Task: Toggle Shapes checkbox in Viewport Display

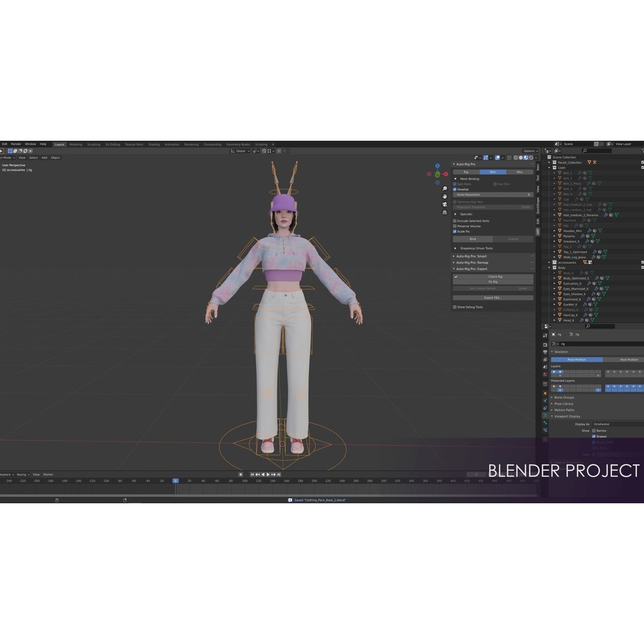Action: pos(594,436)
